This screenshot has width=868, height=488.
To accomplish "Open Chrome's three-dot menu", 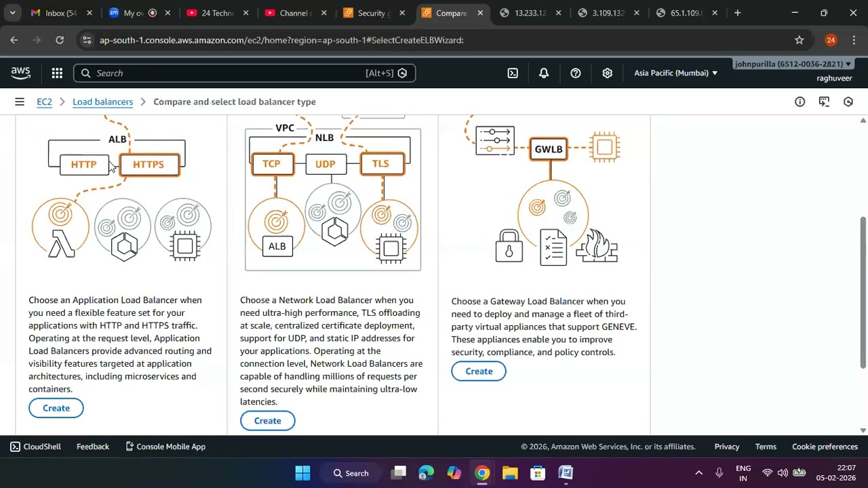I will point(854,40).
